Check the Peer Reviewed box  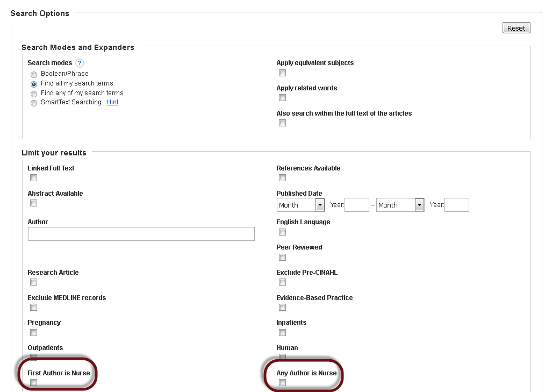(282, 257)
